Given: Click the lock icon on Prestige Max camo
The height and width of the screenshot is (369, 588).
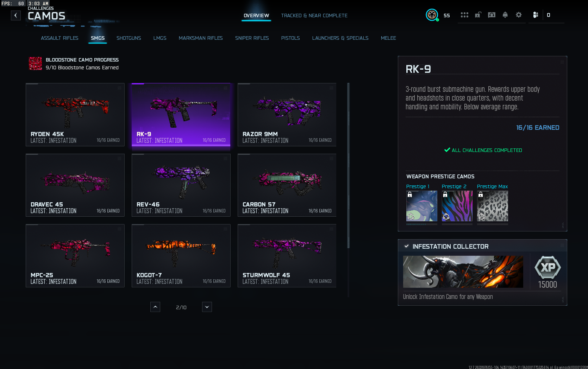Looking at the screenshot, I should pyautogui.click(x=480, y=195).
